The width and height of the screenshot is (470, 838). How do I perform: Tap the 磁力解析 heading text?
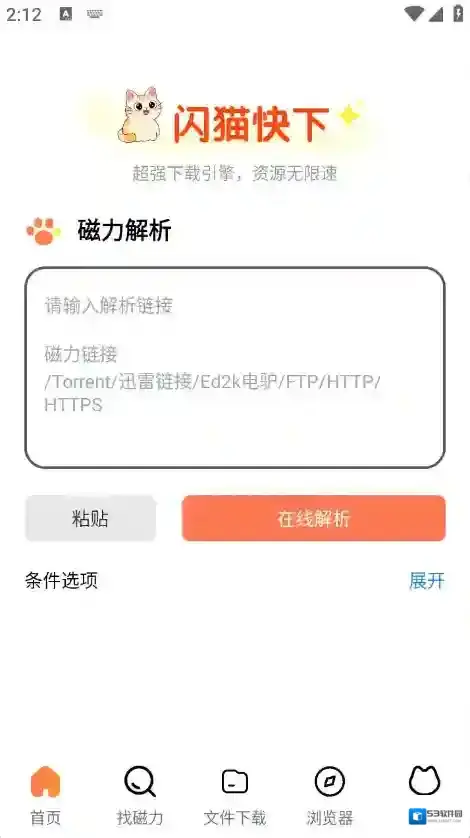coord(125,231)
